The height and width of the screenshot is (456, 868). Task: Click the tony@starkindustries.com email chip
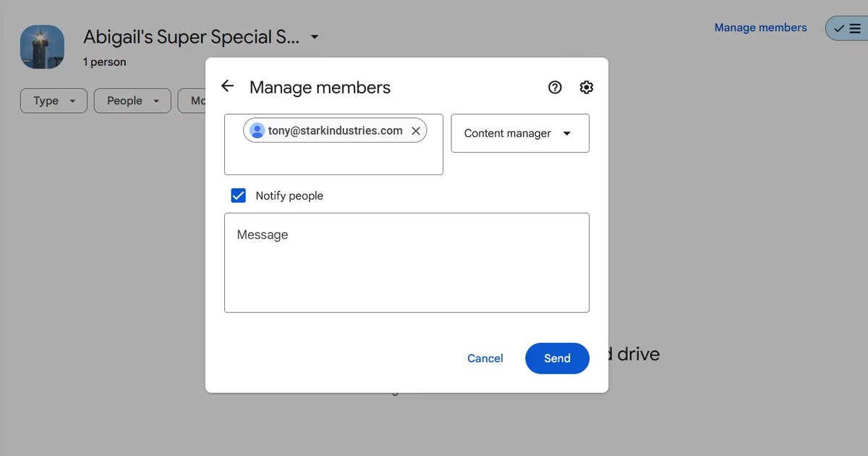pos(335,131)
